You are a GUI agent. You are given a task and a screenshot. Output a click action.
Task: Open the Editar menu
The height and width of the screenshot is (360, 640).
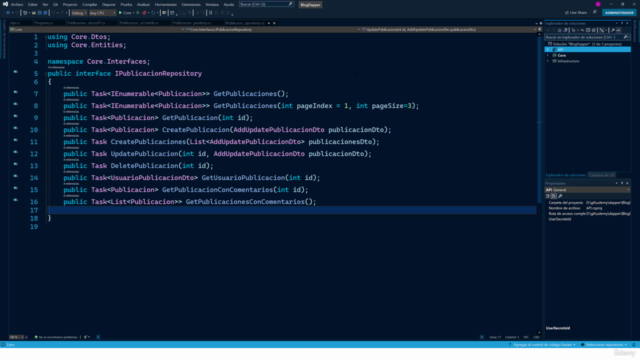pyautogui.click(x=33, y=4)
